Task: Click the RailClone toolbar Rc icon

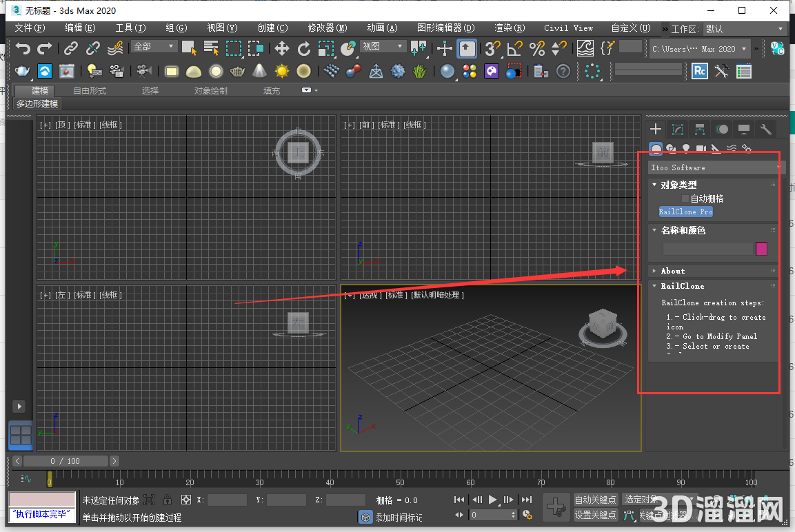Action: pyautogui.click(x=700, y=70)
